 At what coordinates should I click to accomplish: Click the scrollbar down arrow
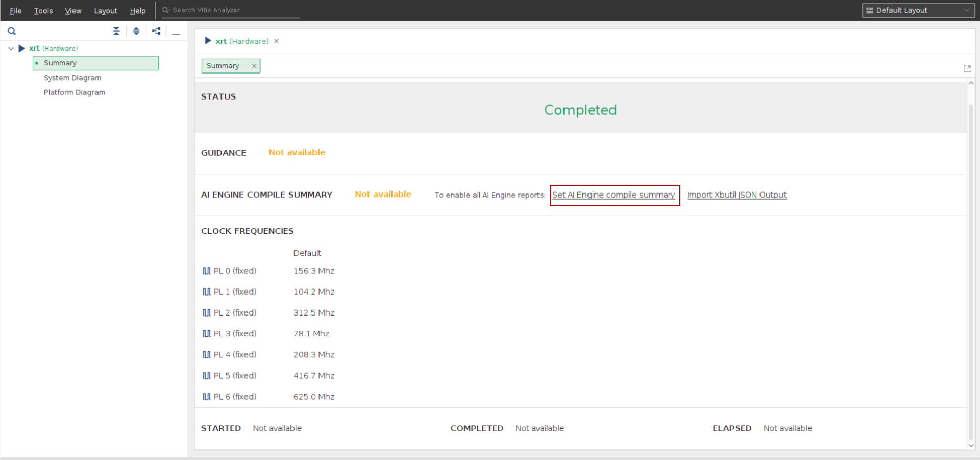pyautogui.click(x=971, y=446)
